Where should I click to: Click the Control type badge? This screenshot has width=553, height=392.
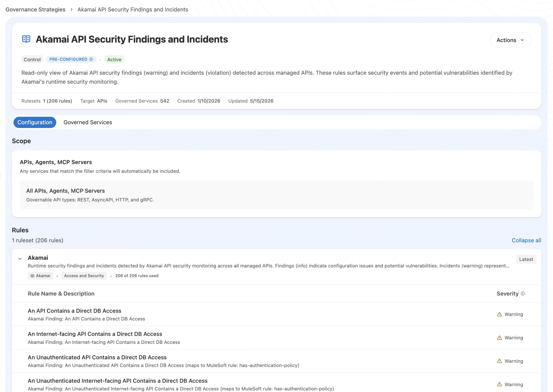click(x=32, y=59)
